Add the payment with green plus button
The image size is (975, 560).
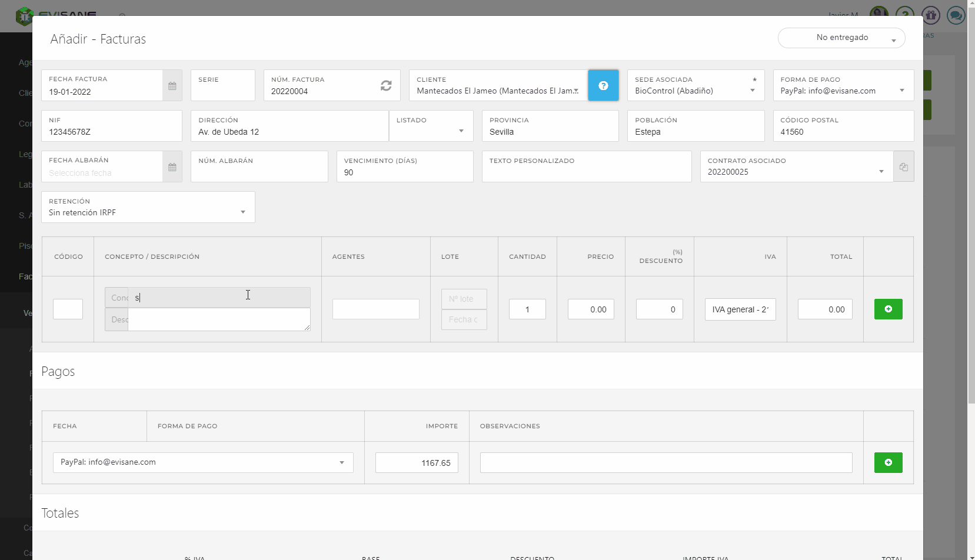click(x=888, y=463)
